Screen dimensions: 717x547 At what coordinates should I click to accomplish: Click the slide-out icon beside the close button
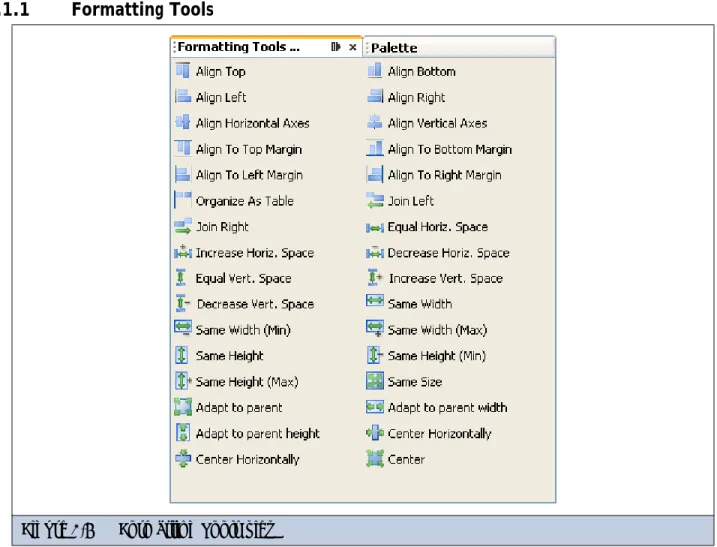coord(336,47)
